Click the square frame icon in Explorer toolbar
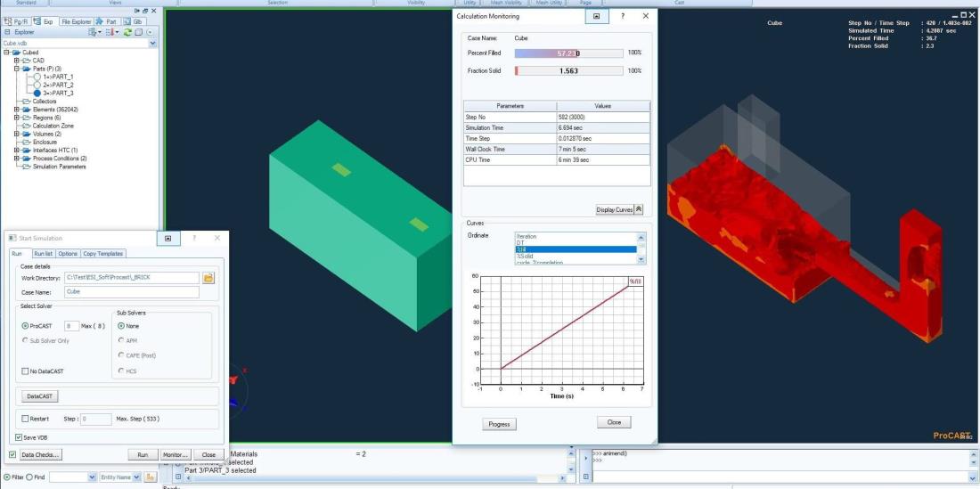Image resolution: width=980 pixels, height=489 pixels. [139, 32]
